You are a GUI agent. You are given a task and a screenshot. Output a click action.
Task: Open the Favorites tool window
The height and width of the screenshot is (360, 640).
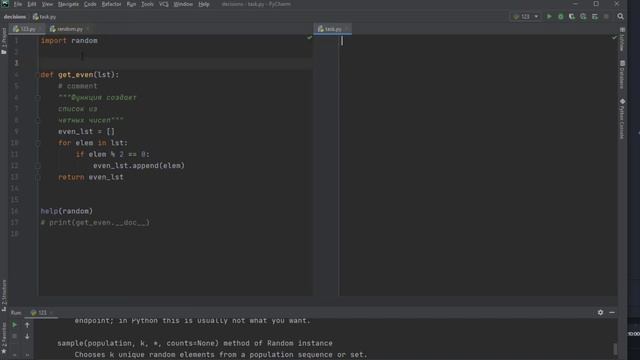coord(4,338)
